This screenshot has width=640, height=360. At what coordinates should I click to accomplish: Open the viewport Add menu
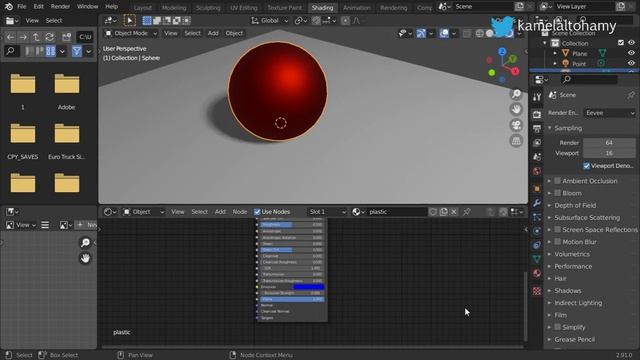click(213, 33)
